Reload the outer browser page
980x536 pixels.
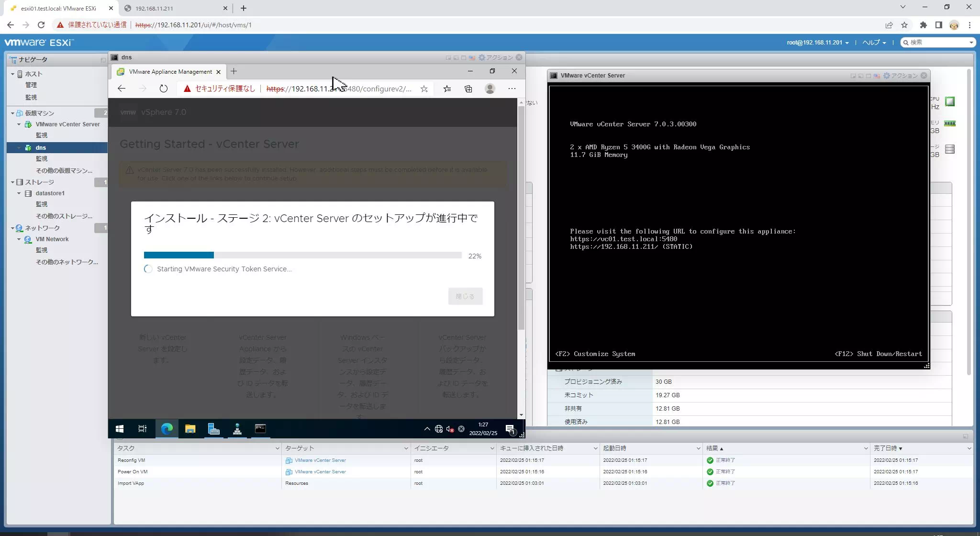click(x=41, y=25)
